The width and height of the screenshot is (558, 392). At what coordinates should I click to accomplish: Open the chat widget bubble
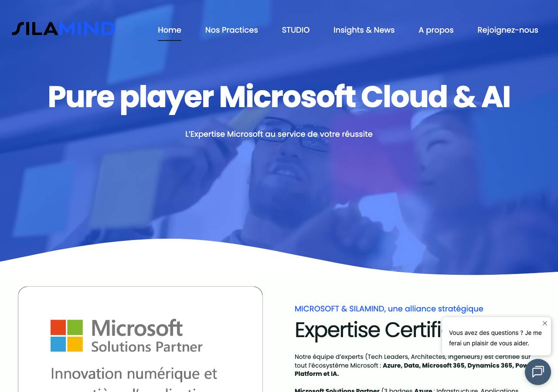point(538,372)
